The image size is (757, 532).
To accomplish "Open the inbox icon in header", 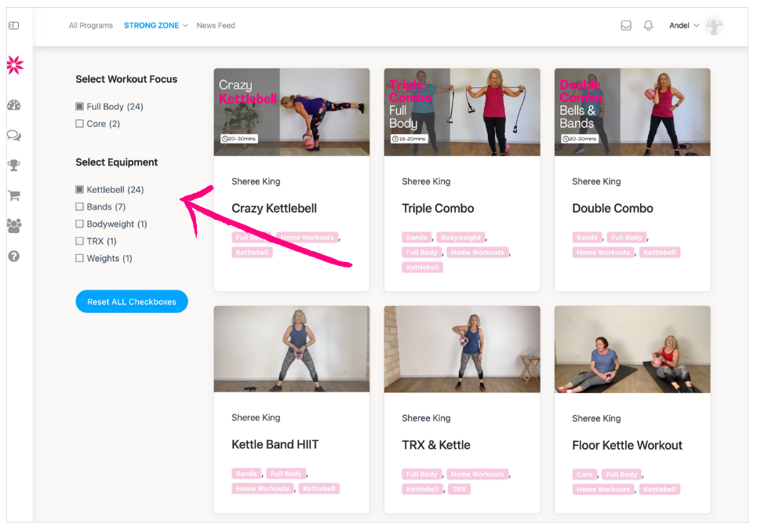I will pos(626,26).
